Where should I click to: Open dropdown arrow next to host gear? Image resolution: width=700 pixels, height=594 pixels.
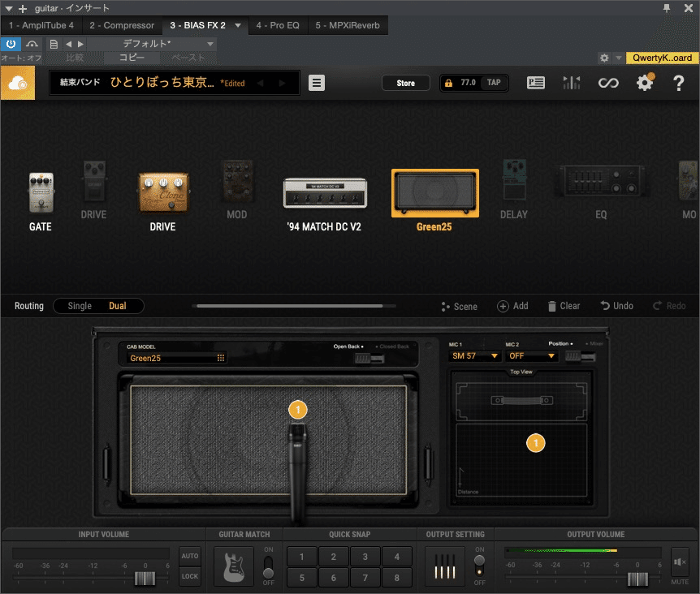(618, 58)
